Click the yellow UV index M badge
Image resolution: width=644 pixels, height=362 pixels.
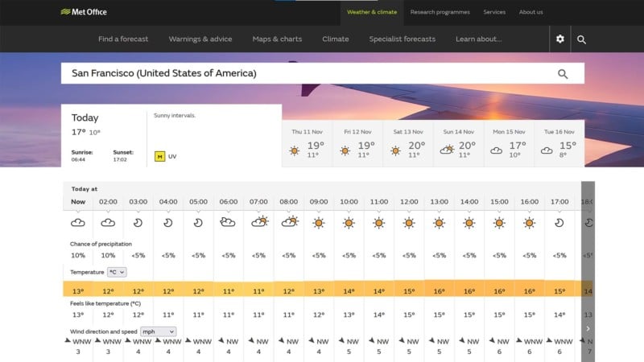(159, 156)
